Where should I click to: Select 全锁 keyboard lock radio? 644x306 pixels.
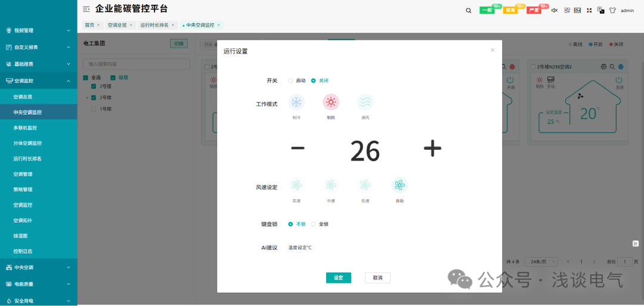click(x=314, y=224)
